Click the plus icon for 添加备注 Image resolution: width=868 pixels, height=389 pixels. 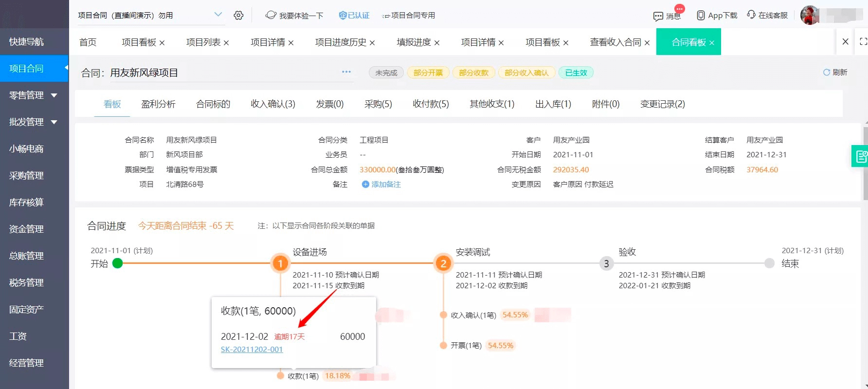[x=365, y=184]
